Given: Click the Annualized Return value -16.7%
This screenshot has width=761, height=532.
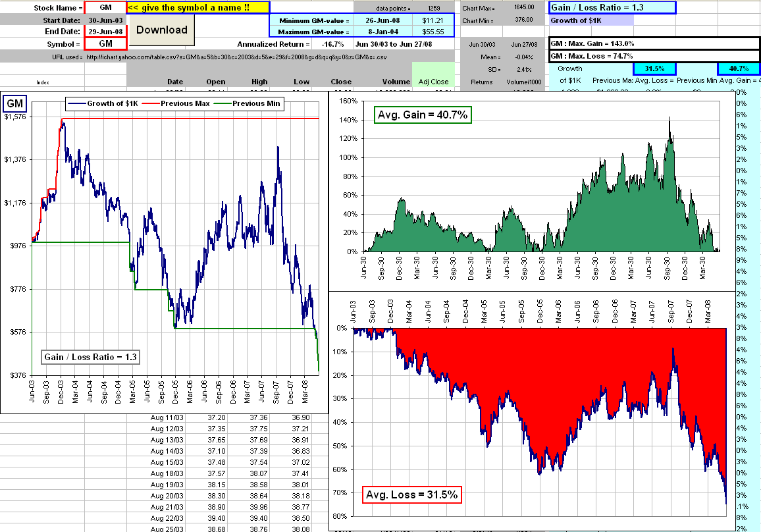Looking at the screenshot, I should click(x=332, y=44).
